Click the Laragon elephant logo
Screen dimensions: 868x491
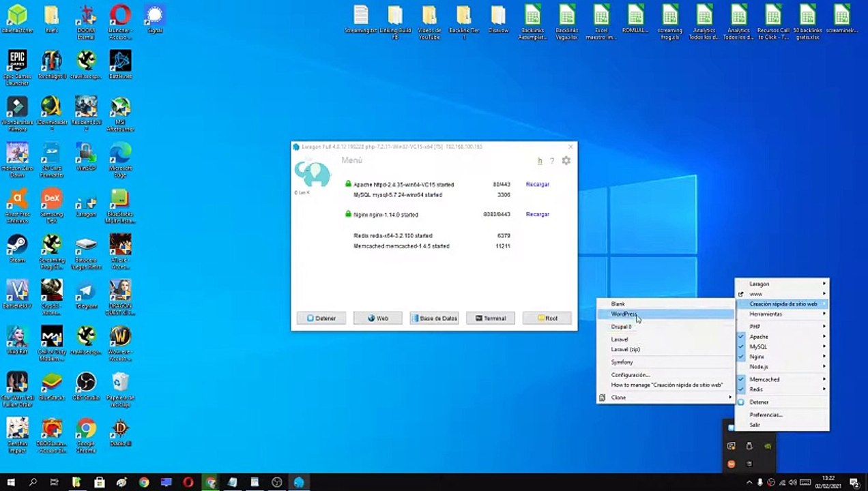pos(313,175)
